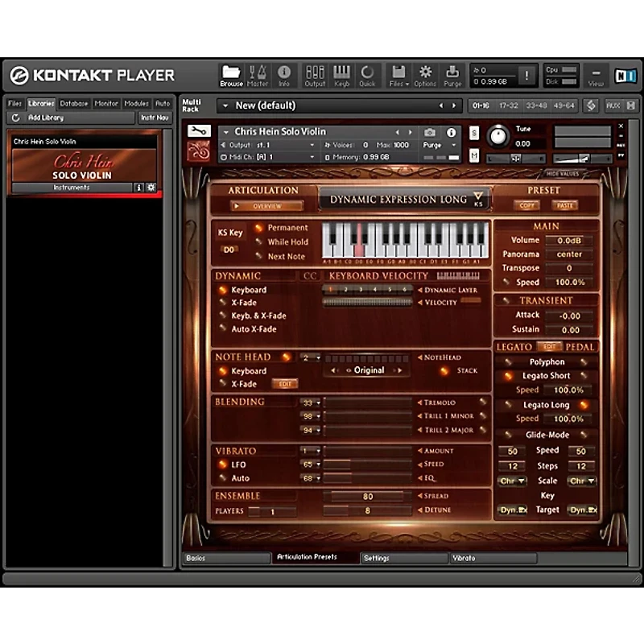Solo the instrument with S button
Image resolution: width=644 pixels, height=644 pixels.
[474, 133]
